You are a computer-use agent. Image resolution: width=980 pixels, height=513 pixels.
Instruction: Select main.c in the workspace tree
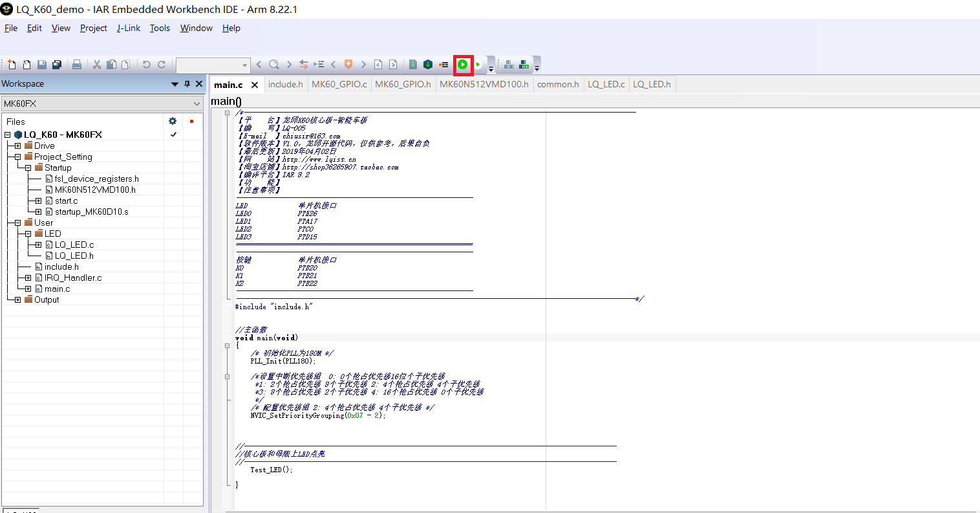[x=57, y=289]
